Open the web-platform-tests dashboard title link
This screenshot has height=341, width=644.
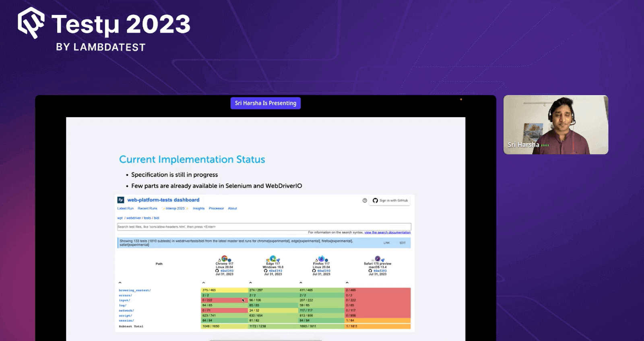(163, 200)
